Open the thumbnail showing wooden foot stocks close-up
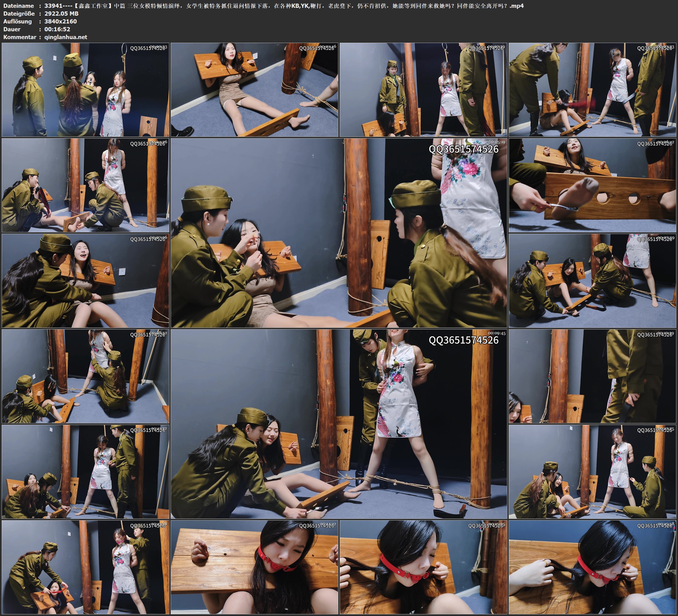 (x=592, y=185)
